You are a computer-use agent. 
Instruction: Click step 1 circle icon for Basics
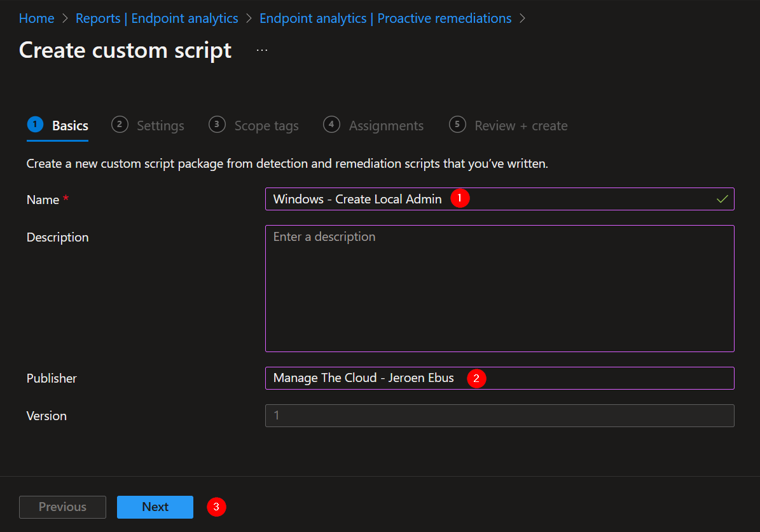click(35, 125)
